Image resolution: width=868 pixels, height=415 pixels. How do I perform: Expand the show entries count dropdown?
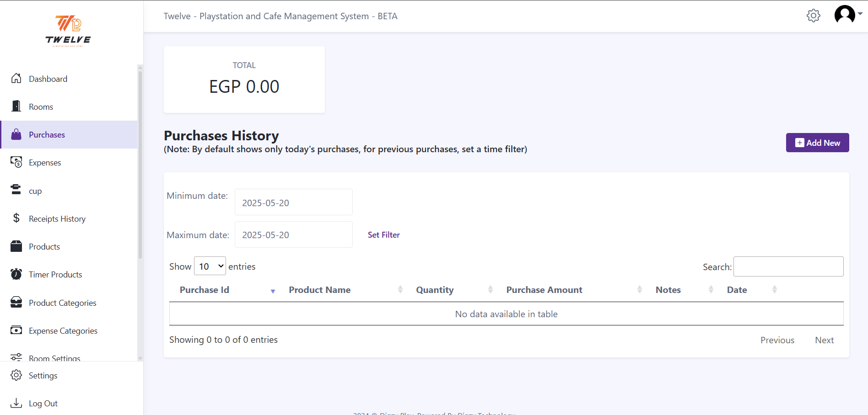pos(210,266)
